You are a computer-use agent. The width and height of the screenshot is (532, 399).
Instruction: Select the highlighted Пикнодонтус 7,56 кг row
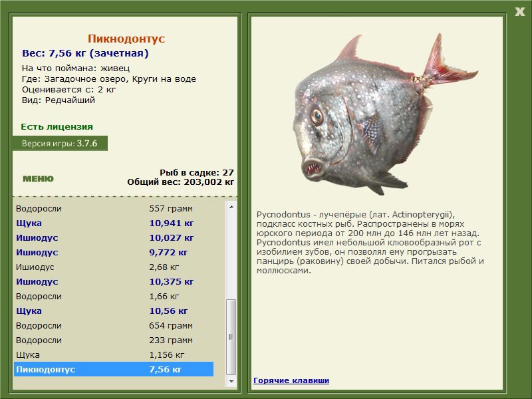114,369
